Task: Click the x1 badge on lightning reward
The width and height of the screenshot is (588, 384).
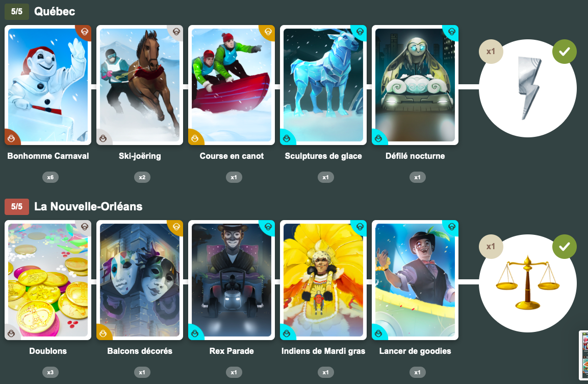Action: 491,52
